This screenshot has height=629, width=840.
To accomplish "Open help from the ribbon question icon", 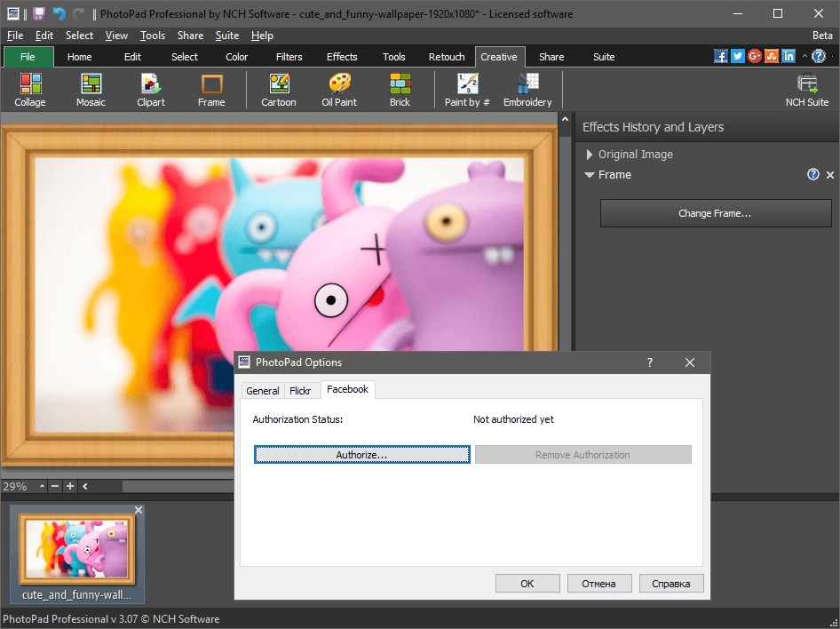I will pyautogui.click(x=819, y=56).
